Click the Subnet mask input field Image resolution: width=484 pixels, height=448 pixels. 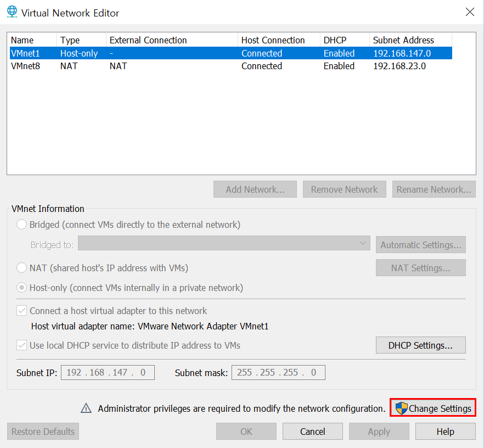click(x=278, y=372)
